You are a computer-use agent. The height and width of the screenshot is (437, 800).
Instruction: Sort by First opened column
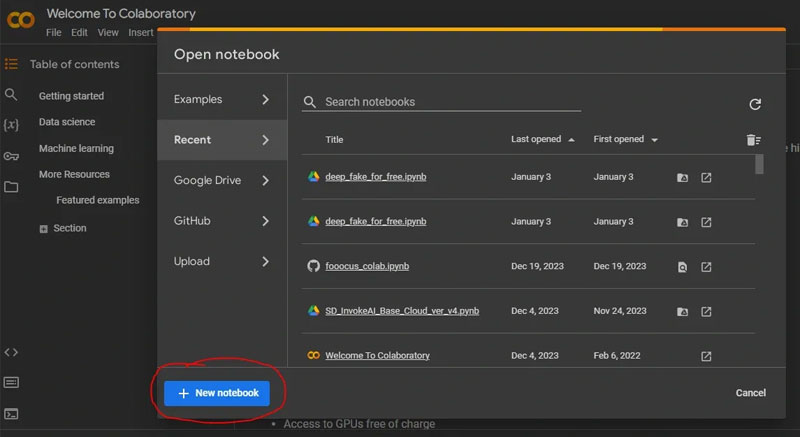pyautogui.click(x=624, y=140)
